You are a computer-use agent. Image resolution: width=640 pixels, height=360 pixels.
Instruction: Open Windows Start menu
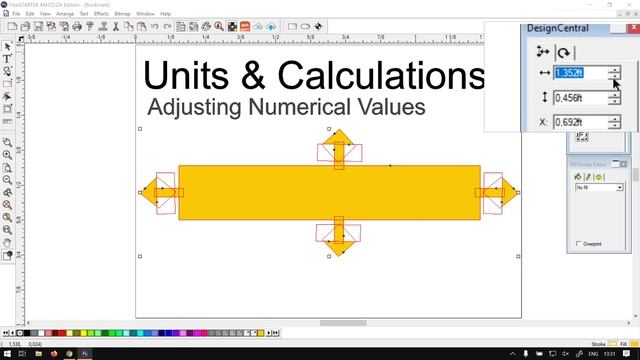coord(7,354)
